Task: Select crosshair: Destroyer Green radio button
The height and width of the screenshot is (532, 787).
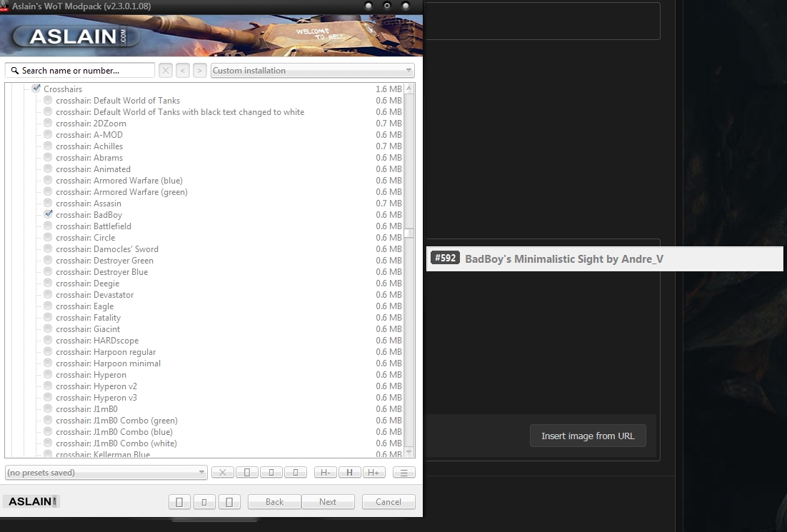Action: (48, 261)
